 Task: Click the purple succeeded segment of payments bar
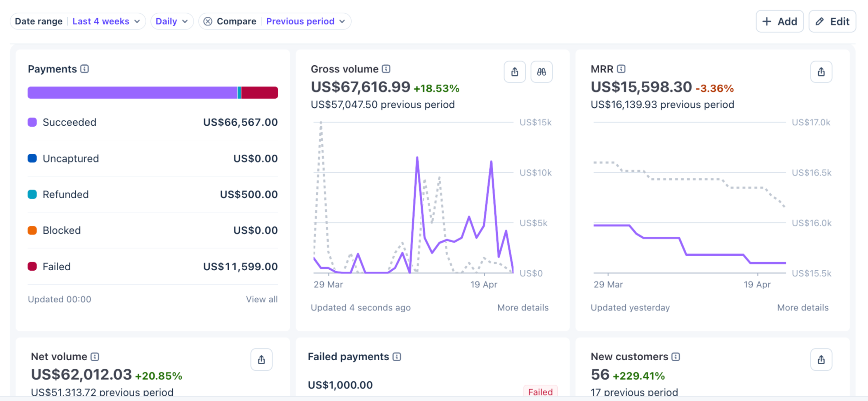tap(132, 93)
